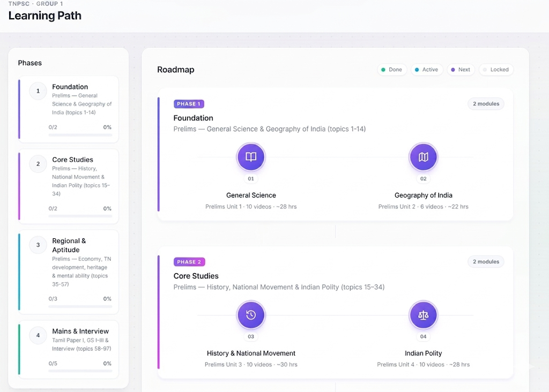Click the 0/5 count in Mains & Interview
Viewport: 549px width, 392px height.
pos(53,364)
